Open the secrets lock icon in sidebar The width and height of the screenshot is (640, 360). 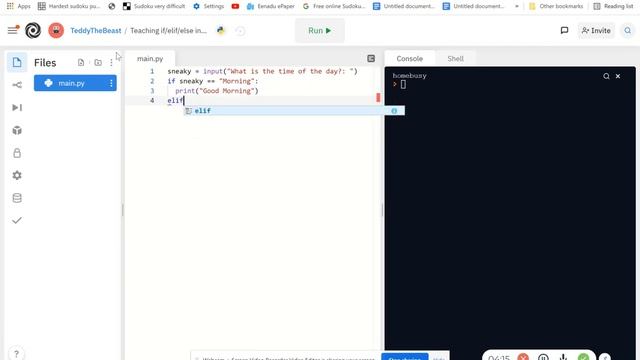17,153
